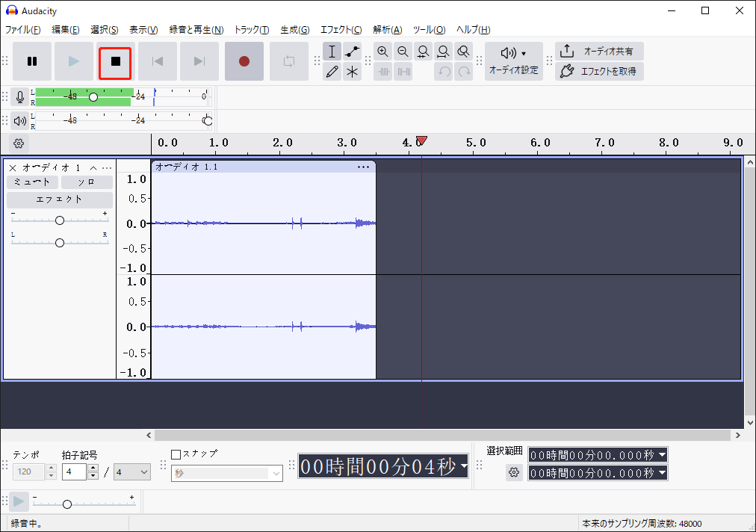Click the Zoom In magnifier icon

coord(382,52)
